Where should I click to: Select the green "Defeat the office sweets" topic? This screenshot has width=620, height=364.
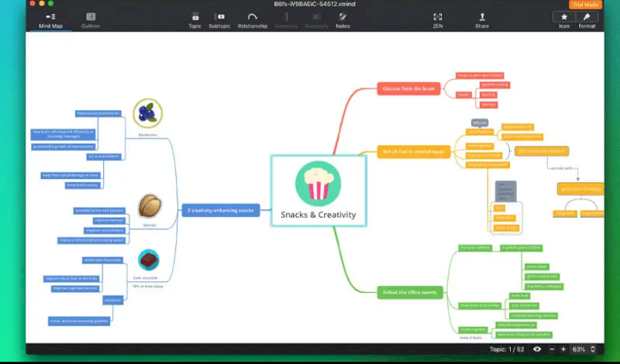click(409, 292)
